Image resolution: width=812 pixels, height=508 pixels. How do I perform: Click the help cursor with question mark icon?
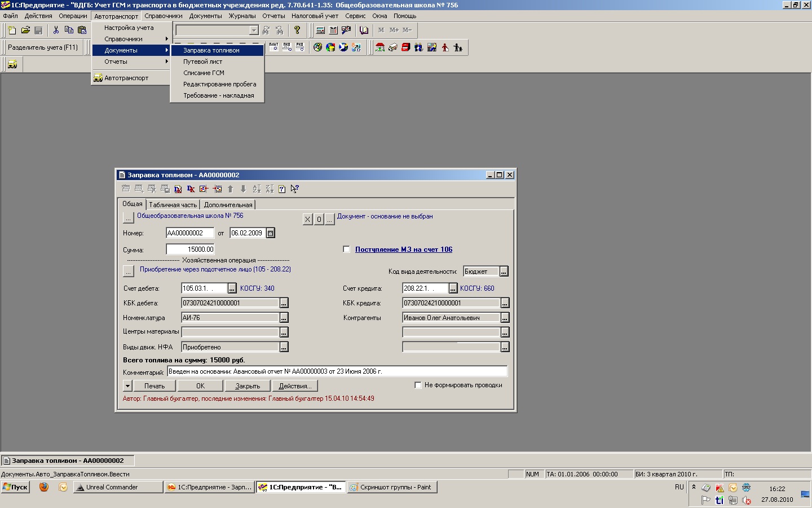[294, 189]
